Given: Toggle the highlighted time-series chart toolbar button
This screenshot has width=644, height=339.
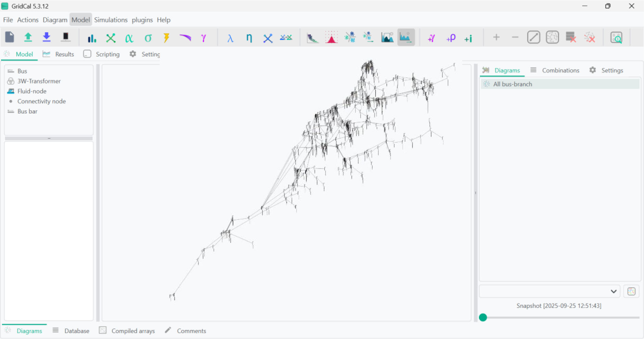Looking at the screenshot, I should click(406, 37).
